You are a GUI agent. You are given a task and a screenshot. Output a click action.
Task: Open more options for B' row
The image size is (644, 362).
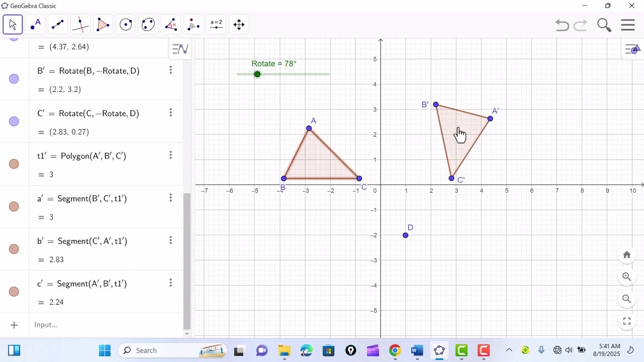171,70
